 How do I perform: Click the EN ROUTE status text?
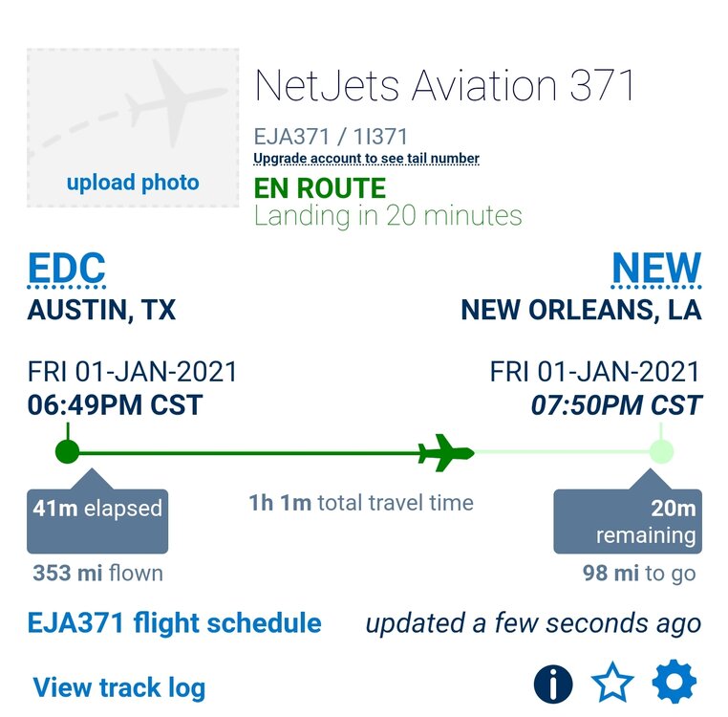click(x=320, y=187)
